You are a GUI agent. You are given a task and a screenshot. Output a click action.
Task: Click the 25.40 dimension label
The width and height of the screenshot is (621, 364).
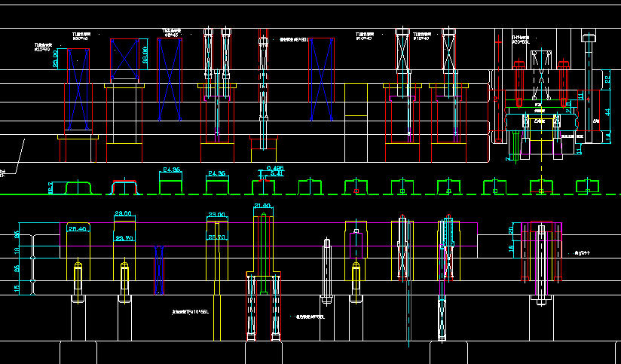pos(77,228)
